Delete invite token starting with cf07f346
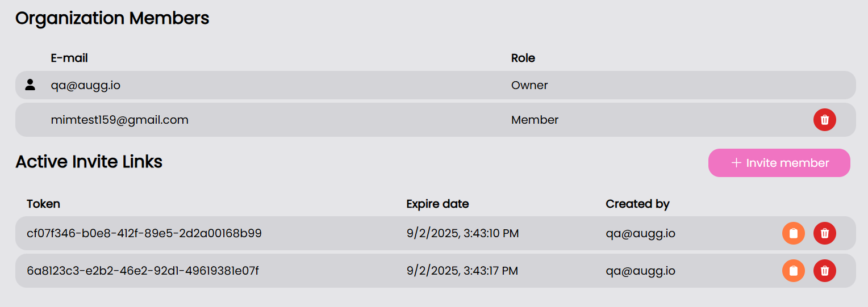The image size is (868, 307). (x=824, y=233)
